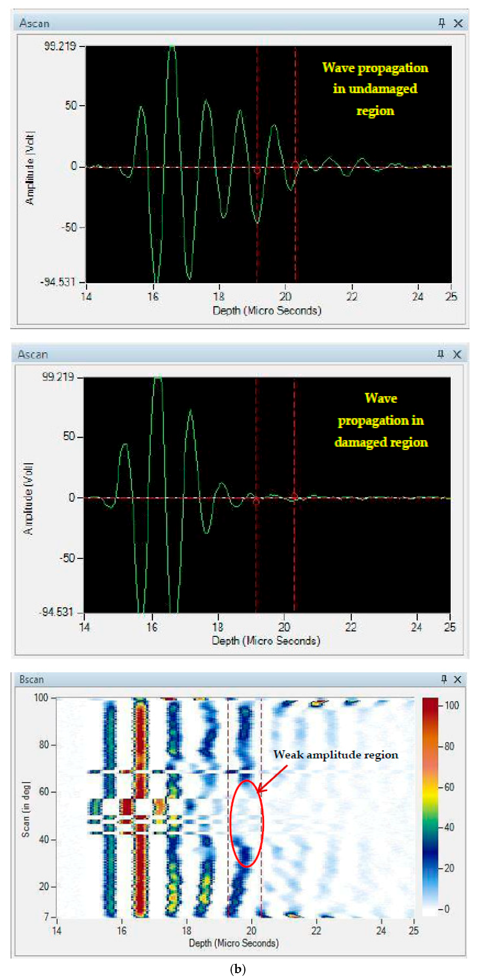Screen dimensions: 477x980
Task: Select the Bscan panel title
Action: [x=32, y=679]
